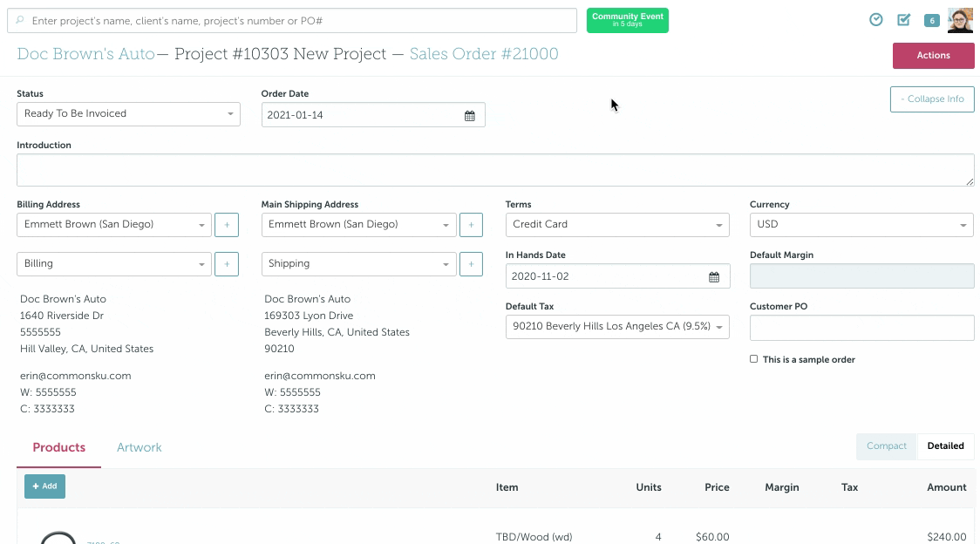The width and height of the screenshot is (980, 544).
Task: Expand the Status dropdown
Action: (x=128, y=114)
